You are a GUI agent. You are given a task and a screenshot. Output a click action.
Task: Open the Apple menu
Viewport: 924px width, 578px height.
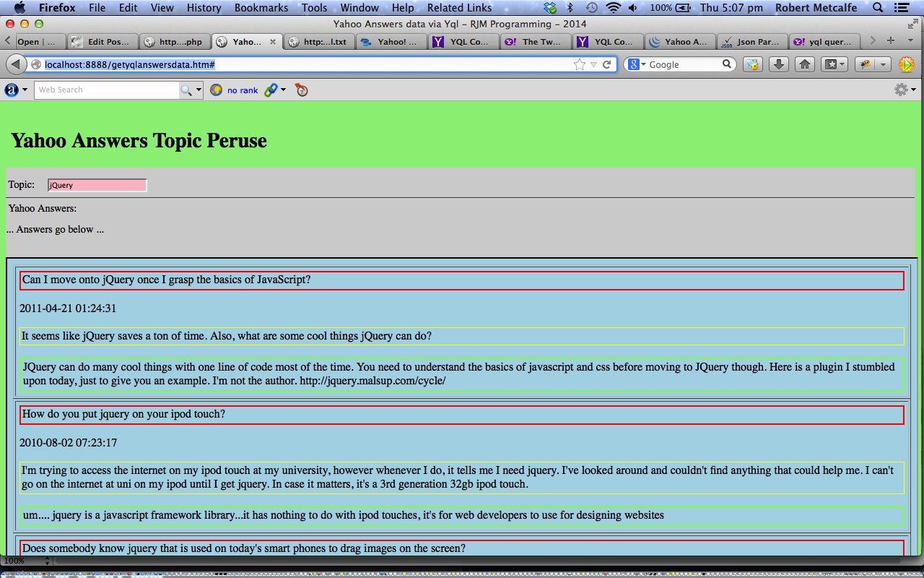point(19,8)
